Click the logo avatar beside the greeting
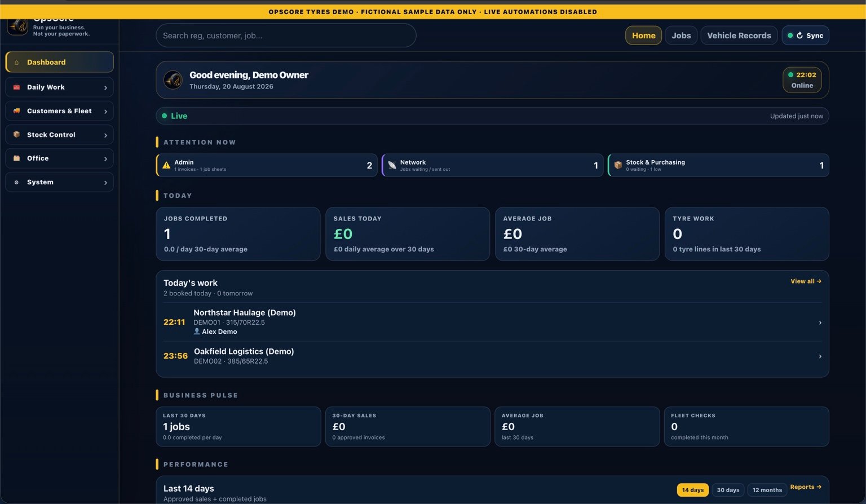 [173, 80]
